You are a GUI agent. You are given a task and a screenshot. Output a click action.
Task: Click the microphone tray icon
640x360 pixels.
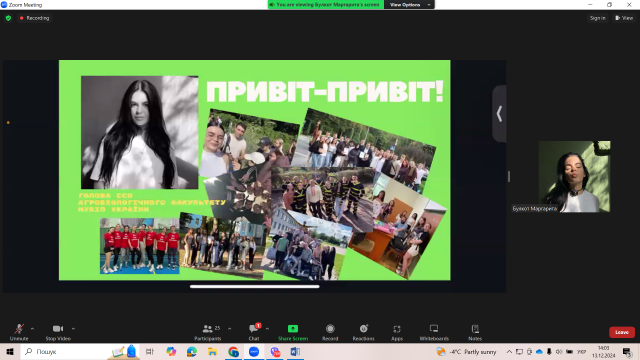[x=549, y=351]
